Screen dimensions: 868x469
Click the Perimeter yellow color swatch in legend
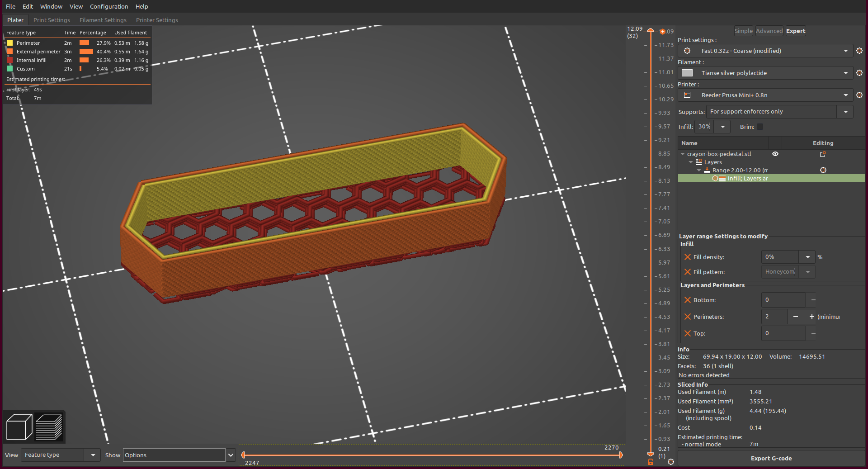coord(9,43)
